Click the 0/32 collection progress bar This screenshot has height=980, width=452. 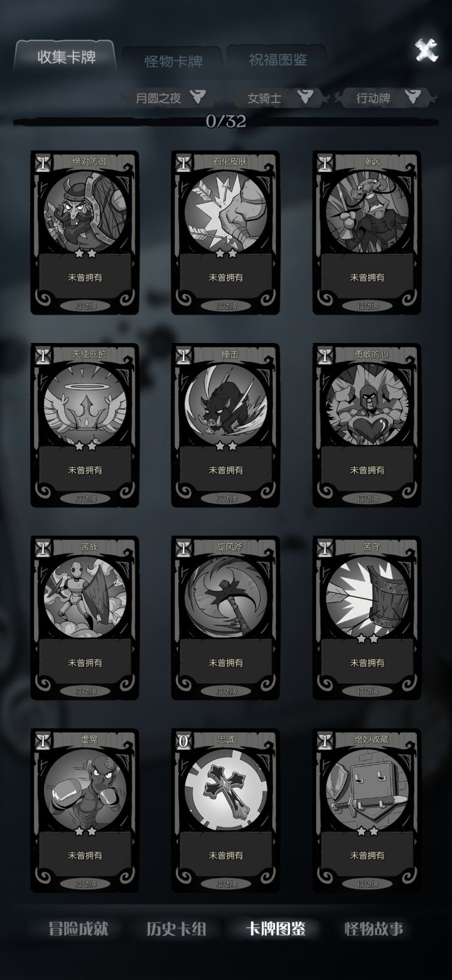coord(226,121)
